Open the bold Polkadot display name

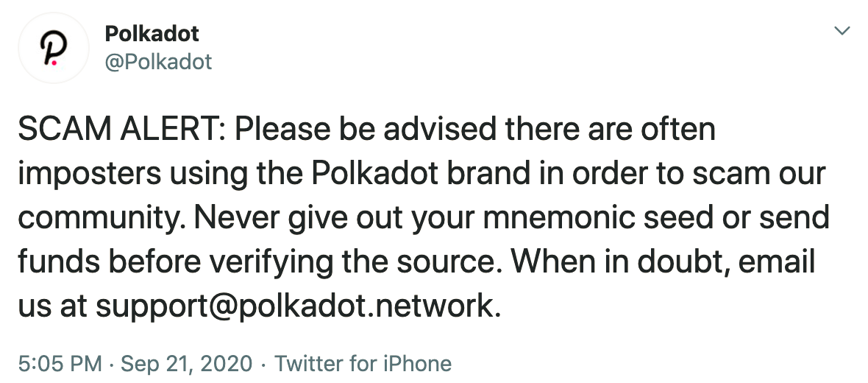(152, 34)
